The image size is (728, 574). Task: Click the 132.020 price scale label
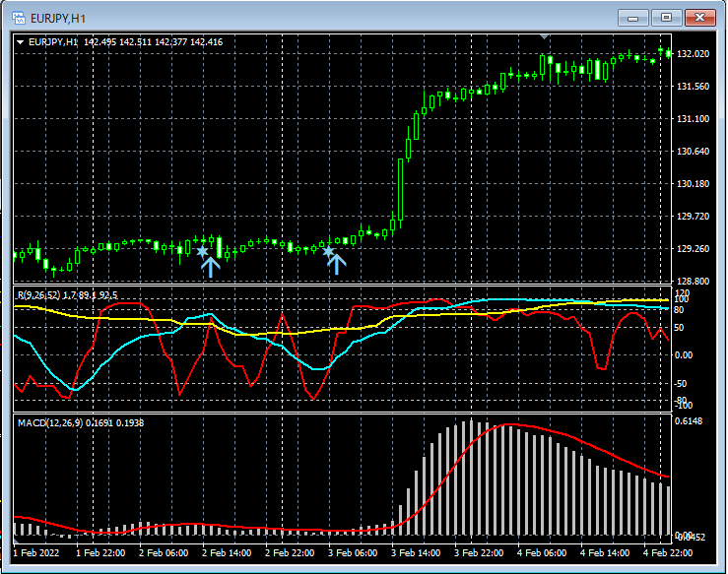(695, 54)
